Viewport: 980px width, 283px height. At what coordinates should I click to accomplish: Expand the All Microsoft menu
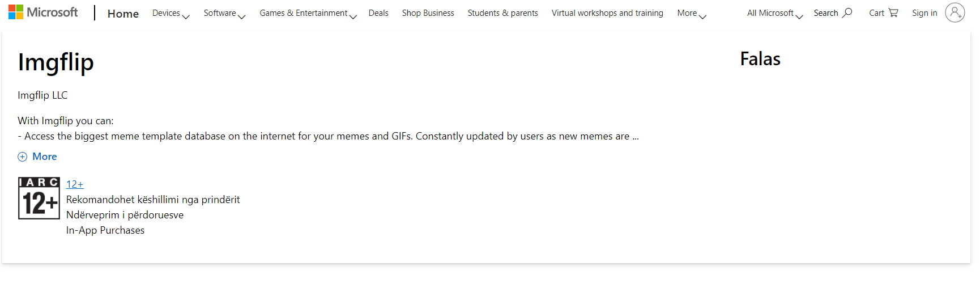point(774,13)
